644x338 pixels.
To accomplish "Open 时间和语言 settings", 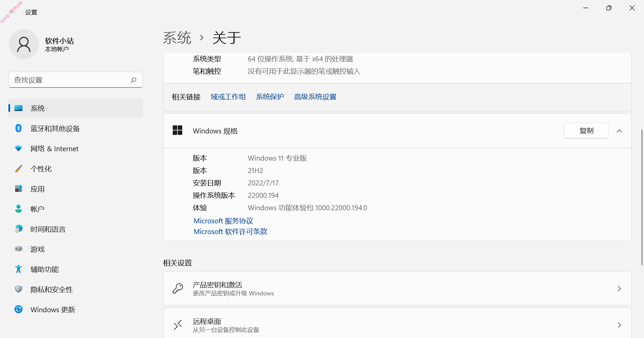I will coord(76,229).
